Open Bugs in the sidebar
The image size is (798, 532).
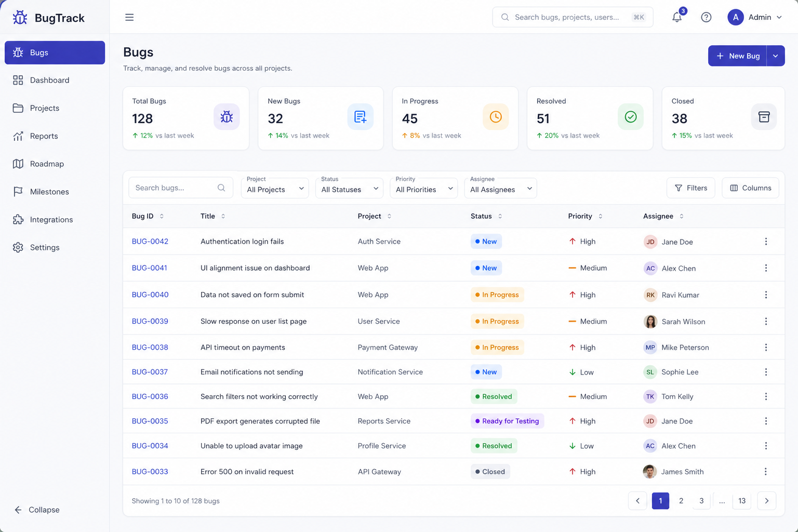click(55, 52)
